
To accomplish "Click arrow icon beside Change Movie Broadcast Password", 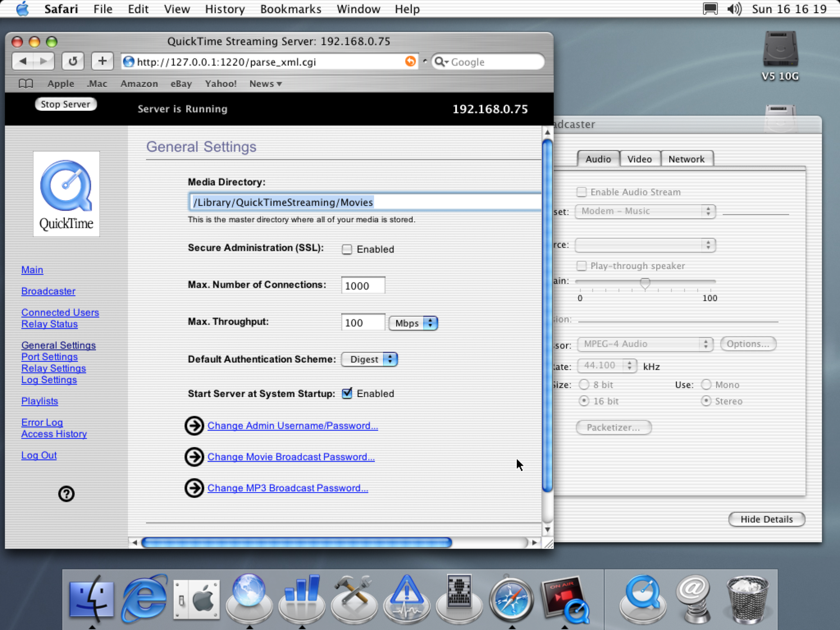I will click(x=194, y=457).
